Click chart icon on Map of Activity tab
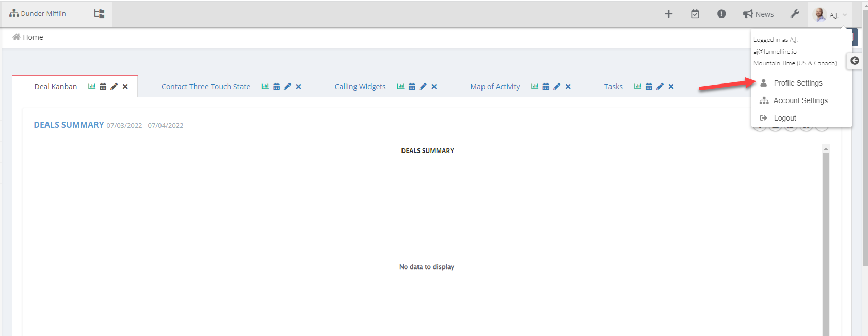Screen dimensions: 868x336 tap(535, 87)
